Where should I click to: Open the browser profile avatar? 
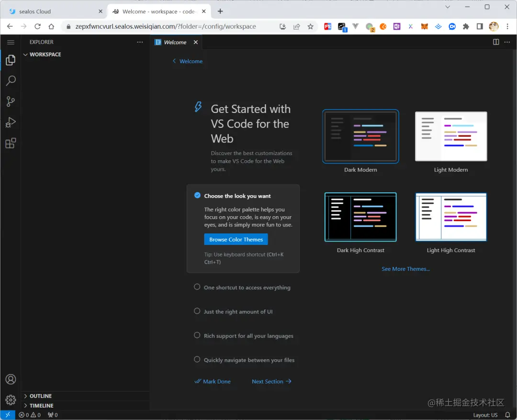(x=494, y=27)
